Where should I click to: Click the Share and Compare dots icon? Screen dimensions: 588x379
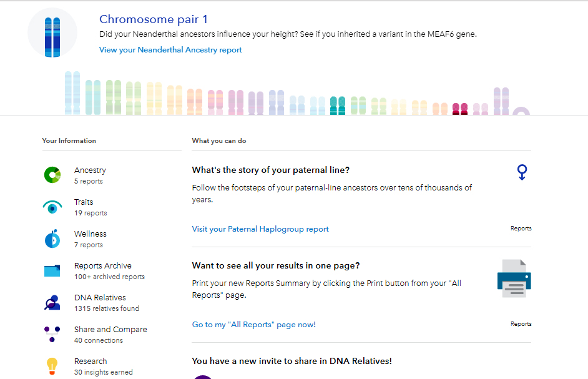click(x=52, y=334)
